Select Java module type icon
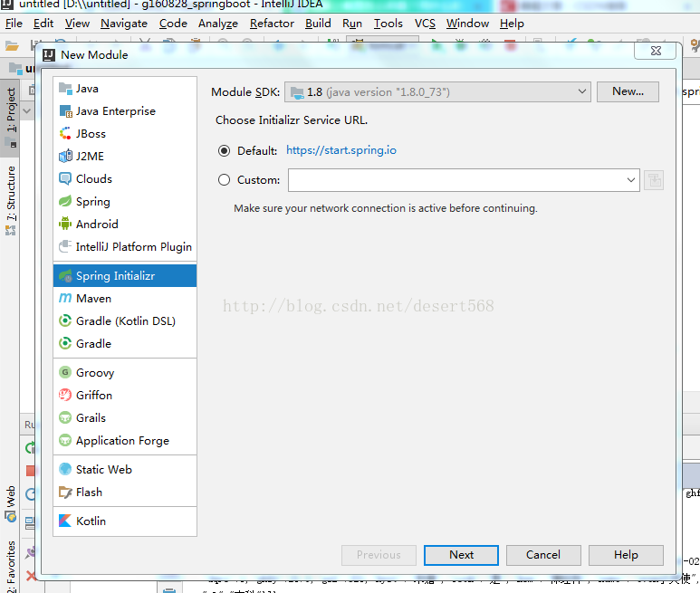Image resolution: width=700 pixels, height=593 pixels. tap(65, 89)
